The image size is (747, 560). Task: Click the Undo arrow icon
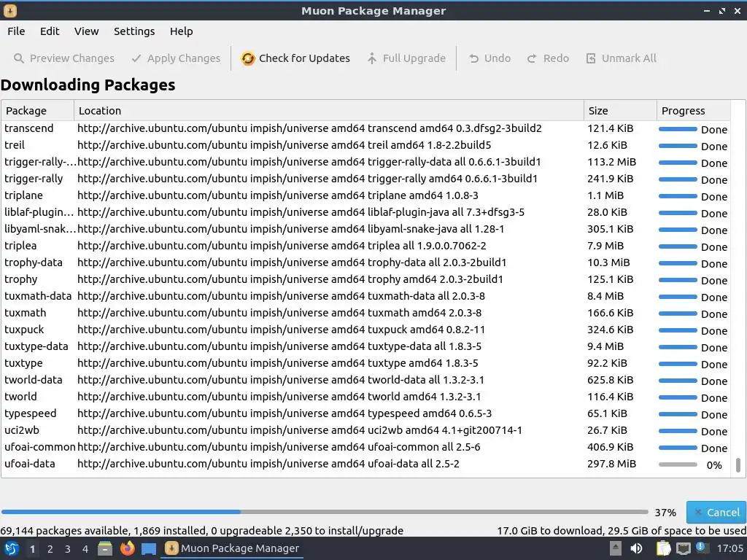[473, 58]
